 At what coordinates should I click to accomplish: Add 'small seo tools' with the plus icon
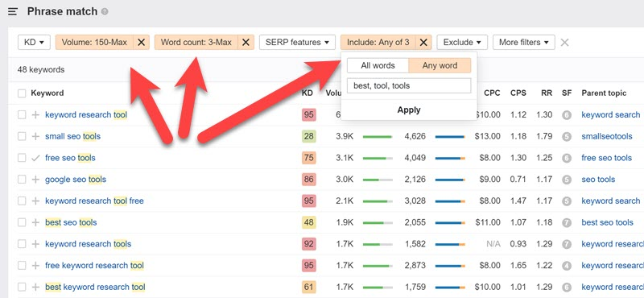35,136
